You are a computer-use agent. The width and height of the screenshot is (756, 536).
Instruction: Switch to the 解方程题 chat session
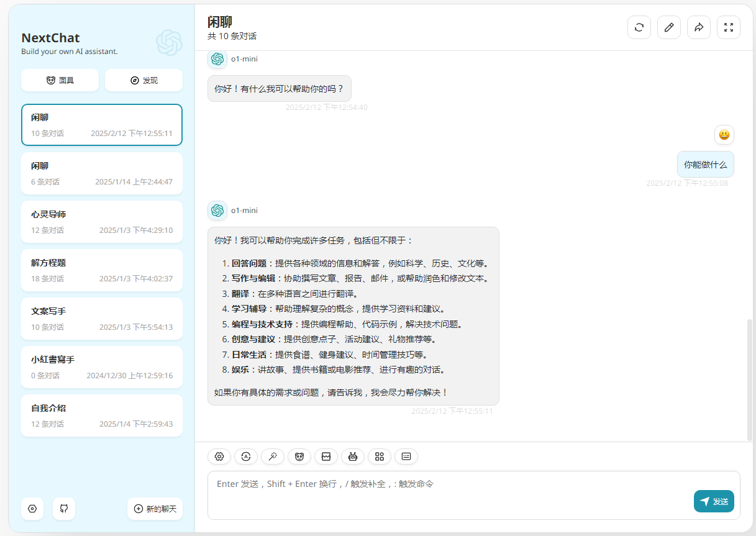[101, 270]
